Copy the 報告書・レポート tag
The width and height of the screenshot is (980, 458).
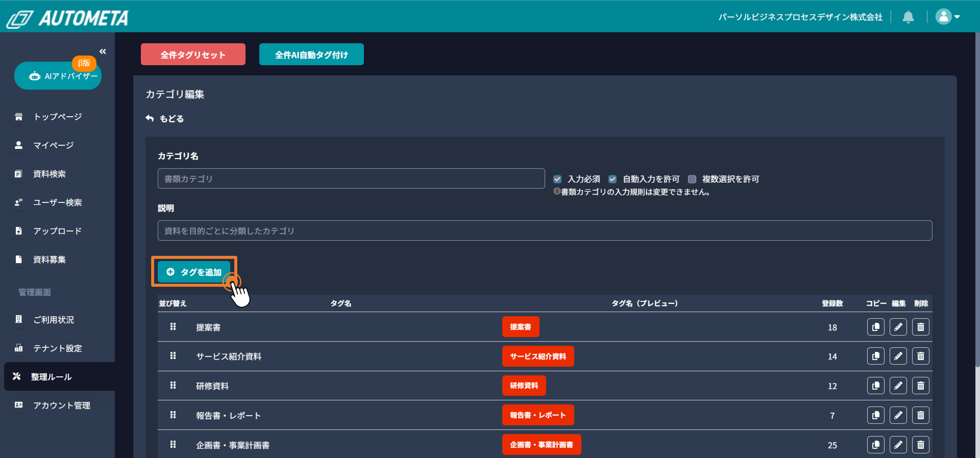pos(875,415)
